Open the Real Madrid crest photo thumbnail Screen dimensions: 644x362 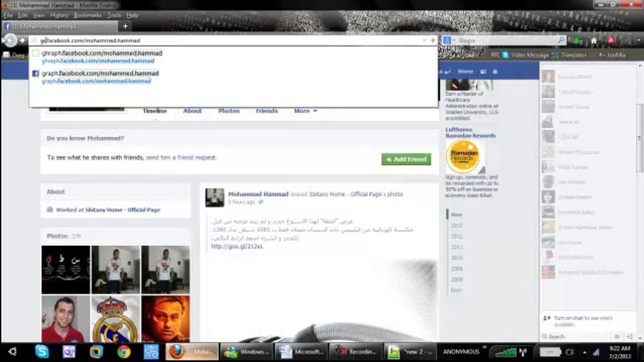pos(116,319)
